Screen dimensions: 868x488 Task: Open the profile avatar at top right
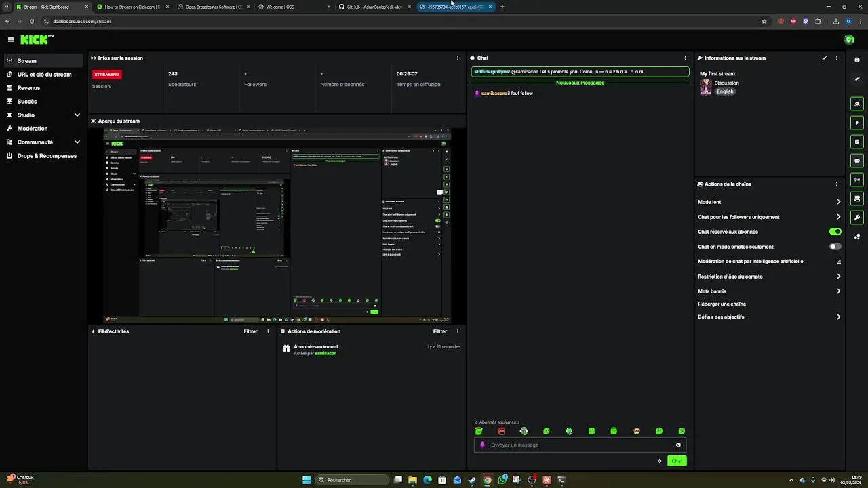pos(849,40)
